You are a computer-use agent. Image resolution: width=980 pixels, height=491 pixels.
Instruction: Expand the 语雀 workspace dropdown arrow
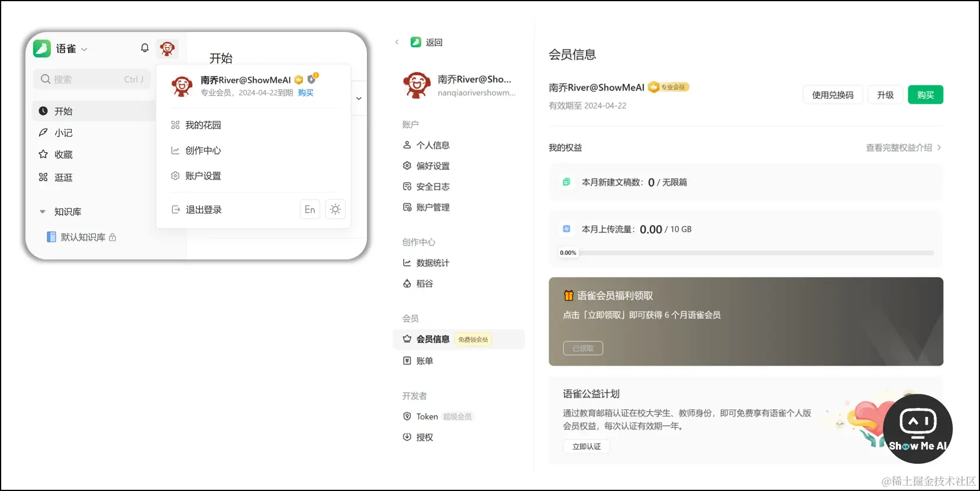[x=85, y=49]
